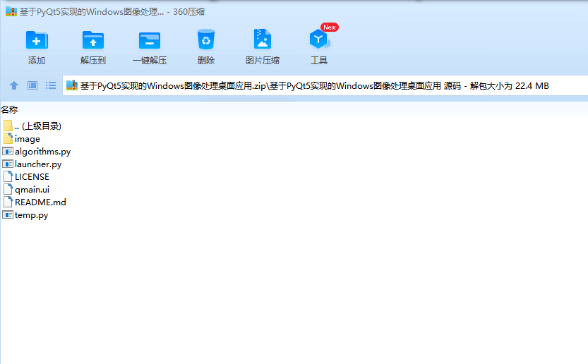Click the image folder's icon

(x=8, y=138)
